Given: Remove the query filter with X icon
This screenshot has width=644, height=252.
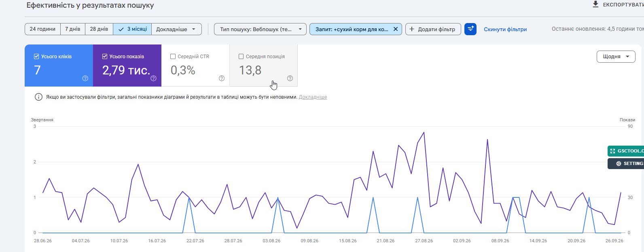Looking at the screenshot, I should pos(396,29).
